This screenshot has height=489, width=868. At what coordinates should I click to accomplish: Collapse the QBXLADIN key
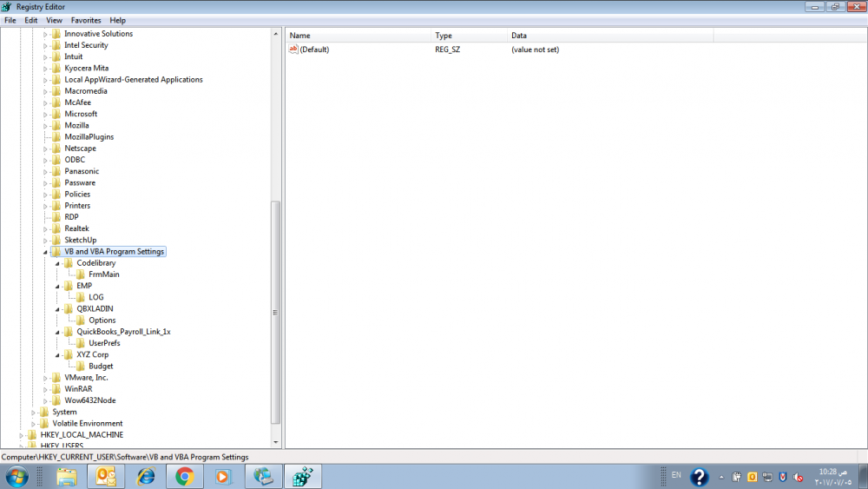57,309
